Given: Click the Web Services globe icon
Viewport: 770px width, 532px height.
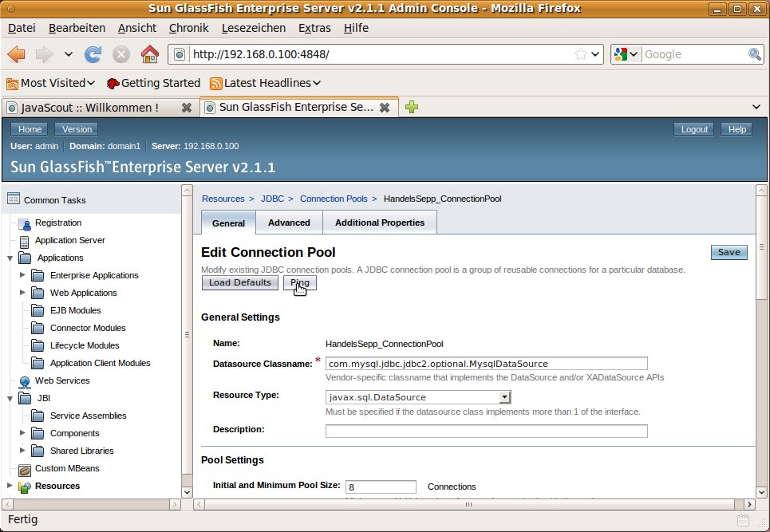Looking at the screenshot, I should (24, 381).
